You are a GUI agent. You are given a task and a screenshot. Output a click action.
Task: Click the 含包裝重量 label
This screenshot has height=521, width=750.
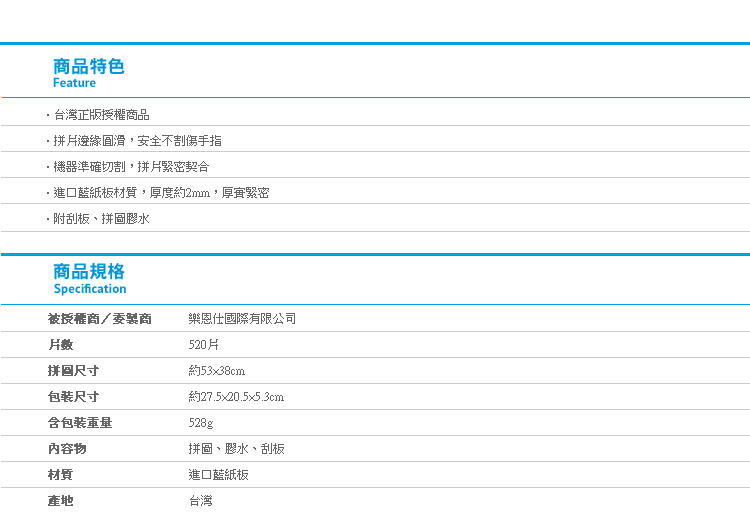point(80,423)
